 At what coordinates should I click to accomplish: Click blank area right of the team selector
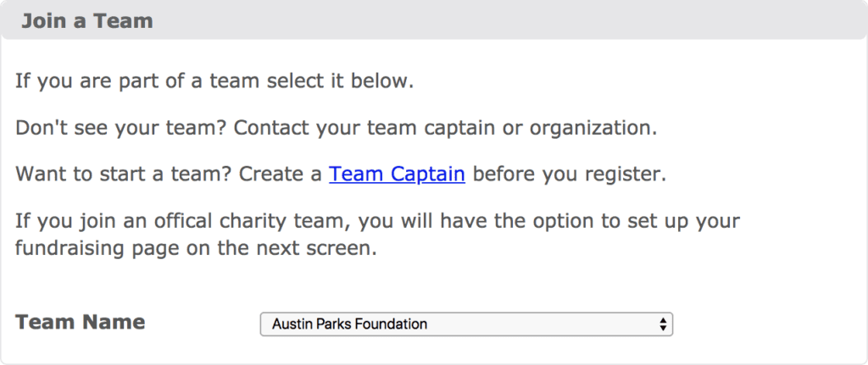click(763, 324)
